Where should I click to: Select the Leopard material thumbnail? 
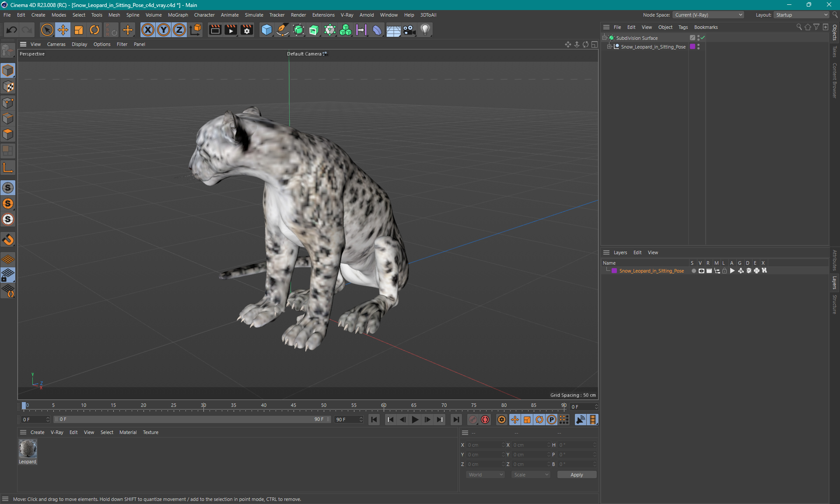[x=28, y=449]
